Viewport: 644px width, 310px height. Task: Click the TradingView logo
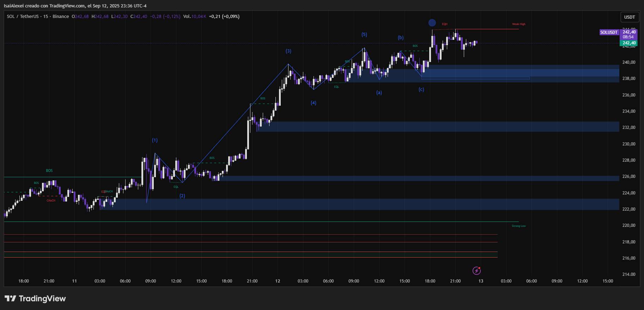(x=35, y=299)
